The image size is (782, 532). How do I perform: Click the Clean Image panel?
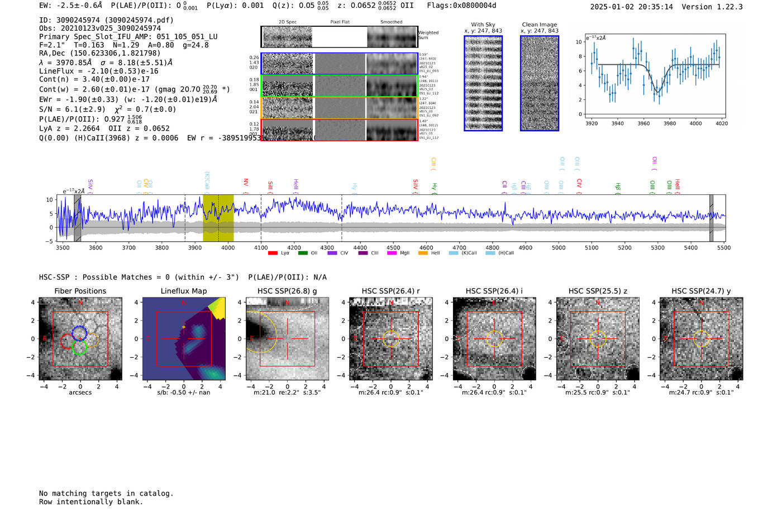click(x=540, y=83)
